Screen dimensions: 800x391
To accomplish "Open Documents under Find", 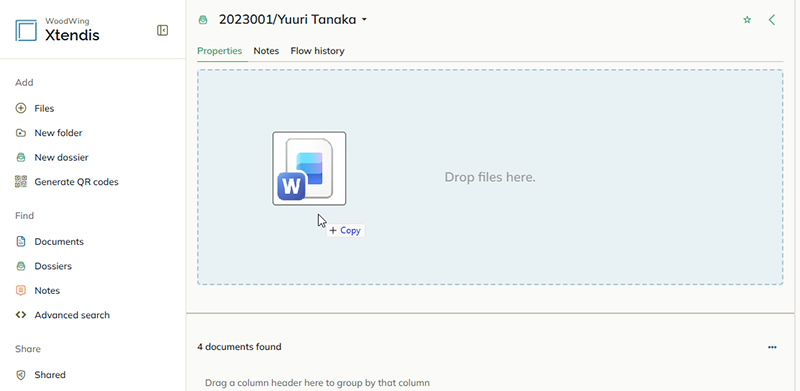I will click(59, 241).
